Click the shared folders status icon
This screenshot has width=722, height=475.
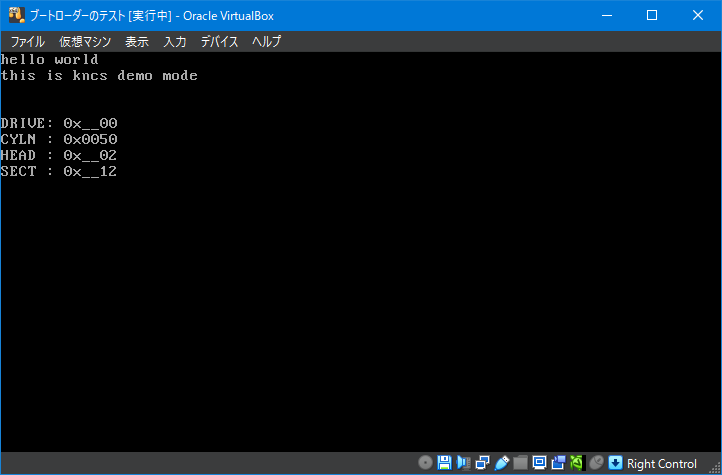click(520, 463)
